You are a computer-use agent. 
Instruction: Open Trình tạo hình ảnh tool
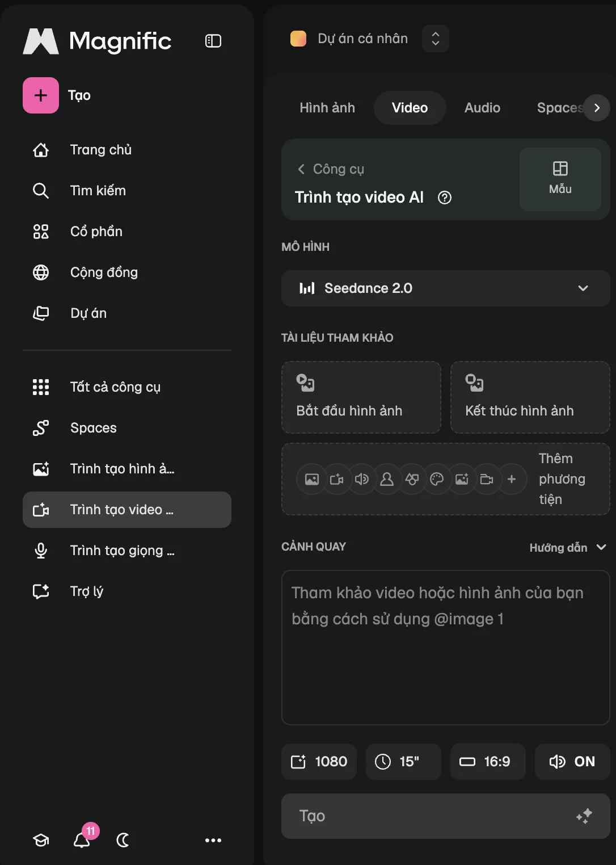(127, 469)
